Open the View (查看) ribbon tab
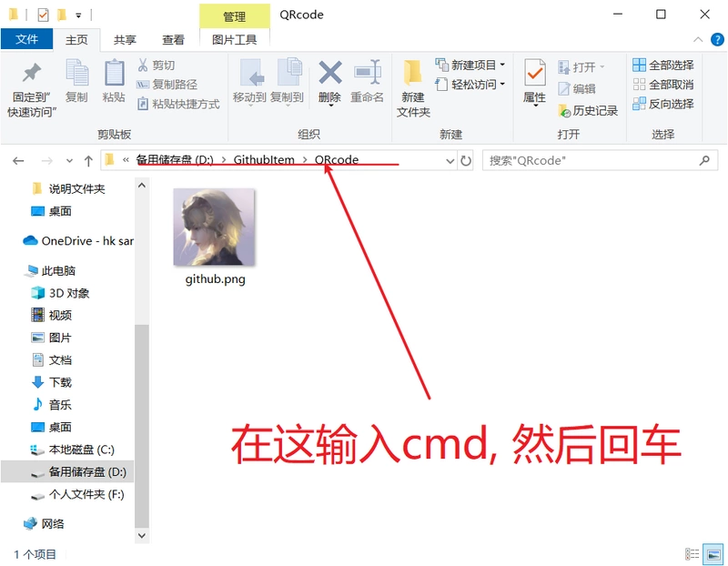The image size is (728, 566). pos(173,40)
